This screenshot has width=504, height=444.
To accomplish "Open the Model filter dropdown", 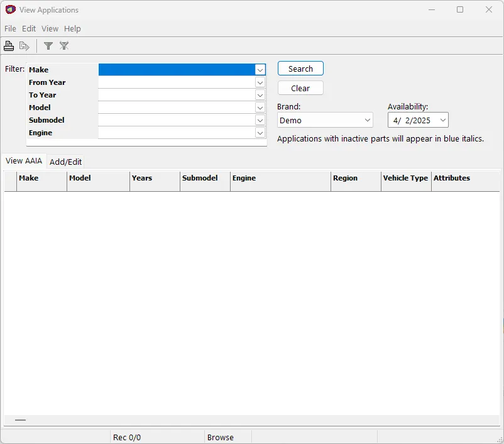I will coord(260,108).
